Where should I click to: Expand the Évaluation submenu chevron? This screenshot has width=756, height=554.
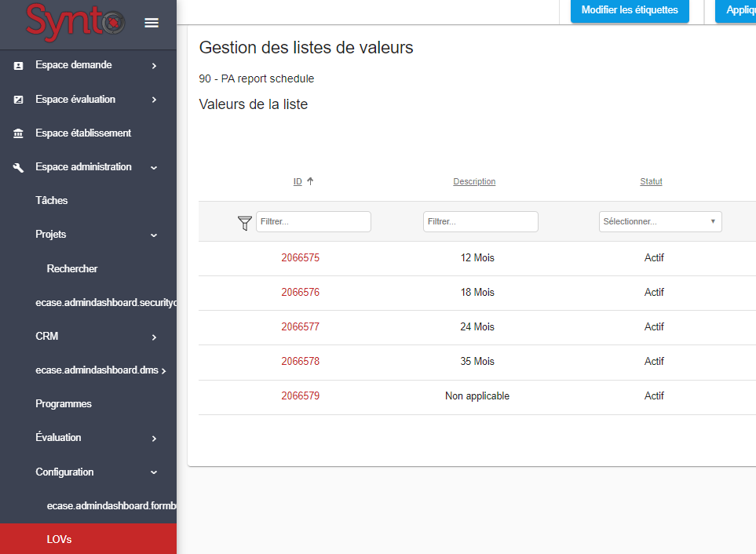pos(155,439)
